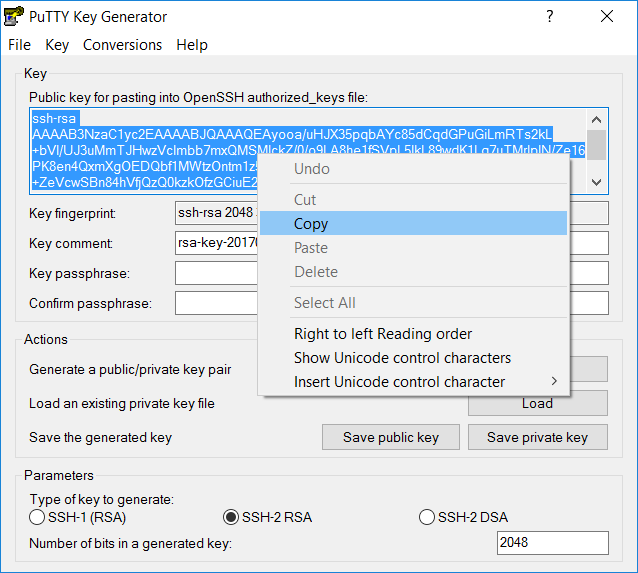Toggle Right to left Reading order
The image size is (638, 573).
click(413, 333)
